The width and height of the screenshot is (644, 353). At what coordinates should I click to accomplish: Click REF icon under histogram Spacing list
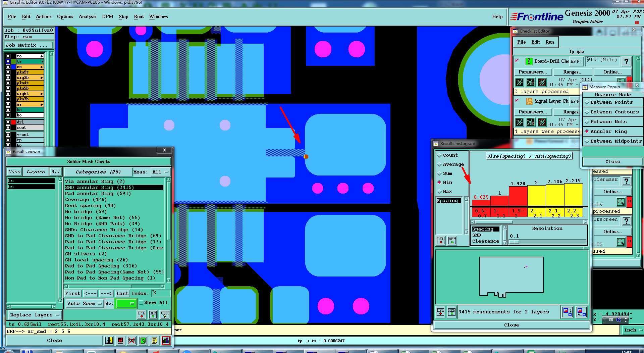pos(452,241)
